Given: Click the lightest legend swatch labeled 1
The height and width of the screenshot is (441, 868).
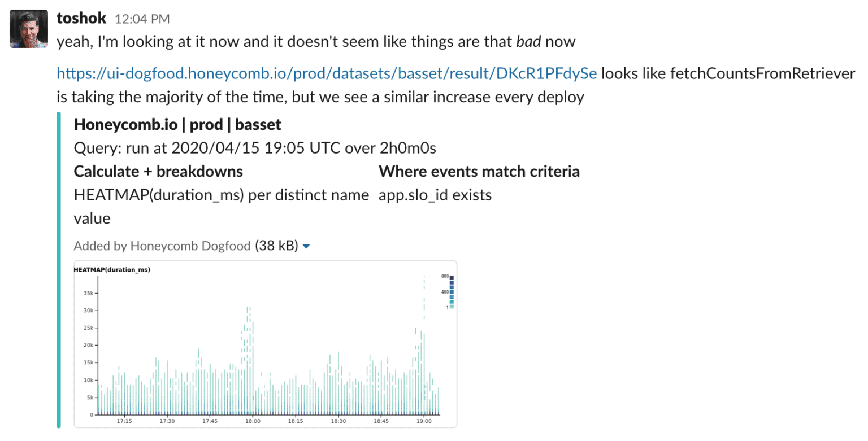Looking at the screenshot, I should [452, 307].
